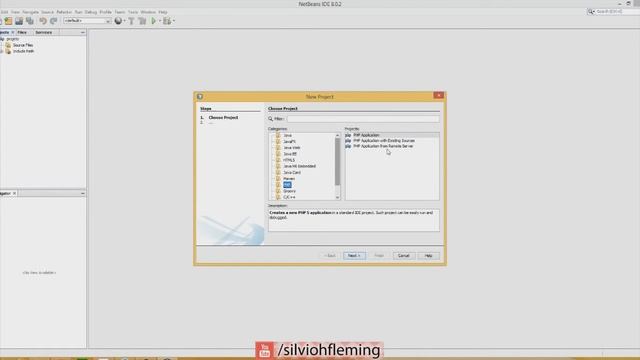Click the green Run Project icon

[154, 21]
